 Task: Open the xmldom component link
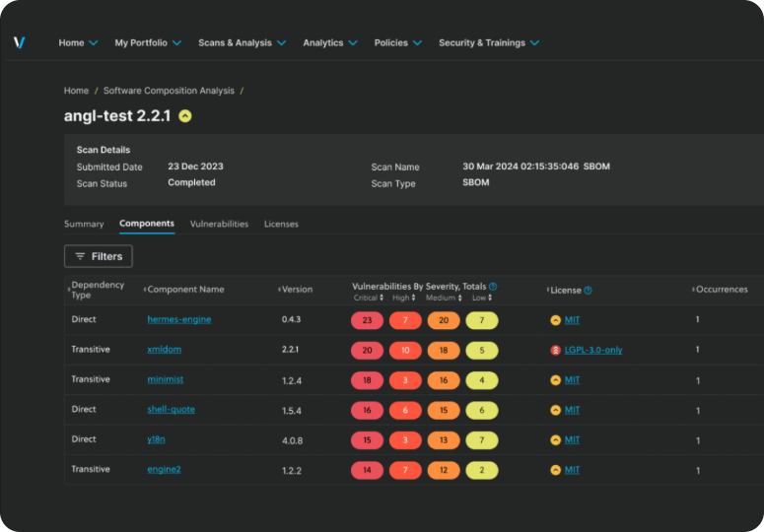tap(165, 350)
